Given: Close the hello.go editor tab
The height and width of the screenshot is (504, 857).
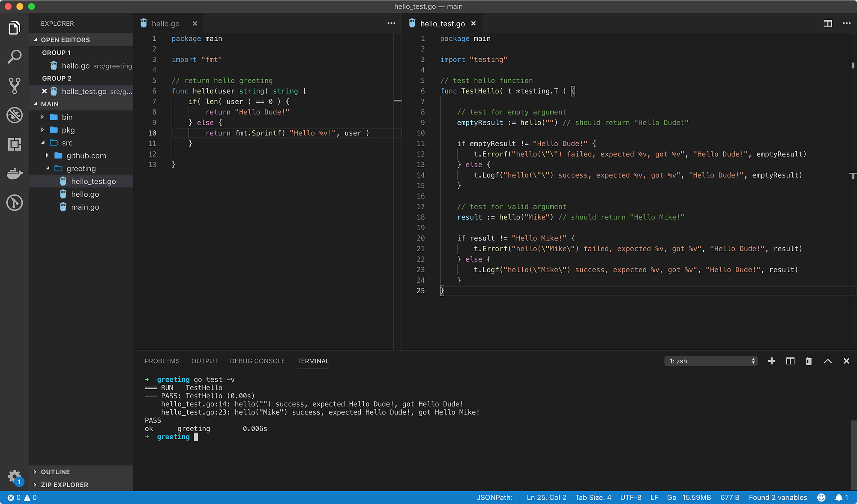Looking at the screenshot, I should (x=195, y=24).
